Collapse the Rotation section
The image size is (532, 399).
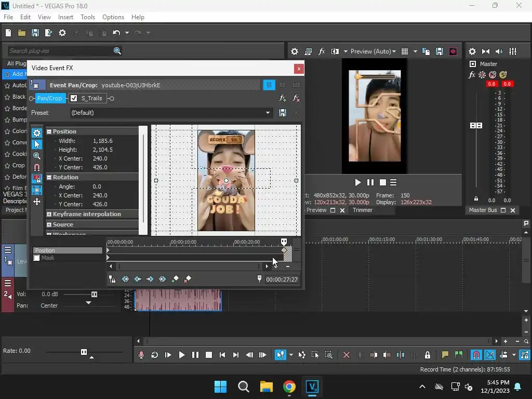coord(49,177)
